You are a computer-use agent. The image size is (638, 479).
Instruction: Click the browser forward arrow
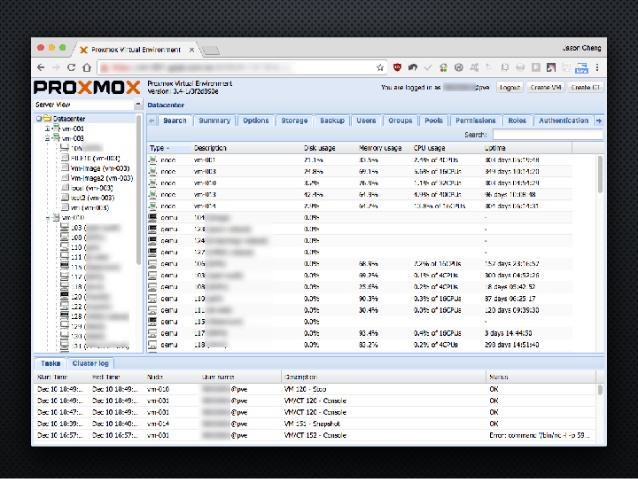click(56, 68)
